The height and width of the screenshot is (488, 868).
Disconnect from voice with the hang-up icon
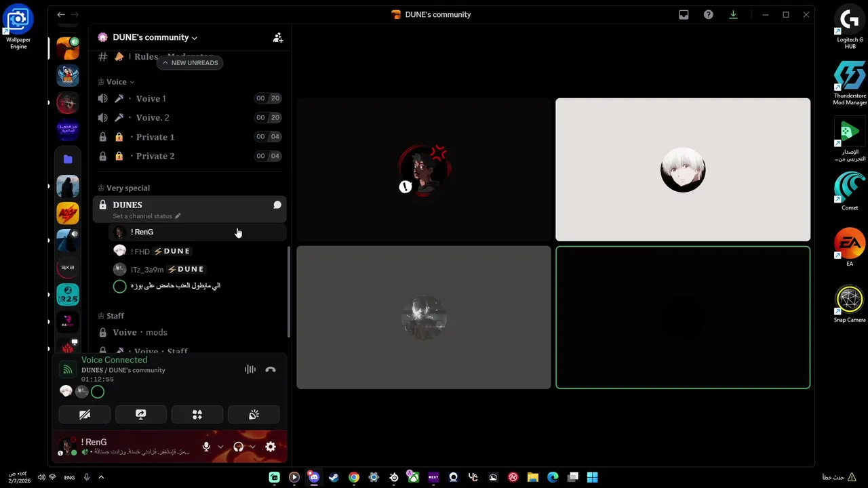click(271, 369)
